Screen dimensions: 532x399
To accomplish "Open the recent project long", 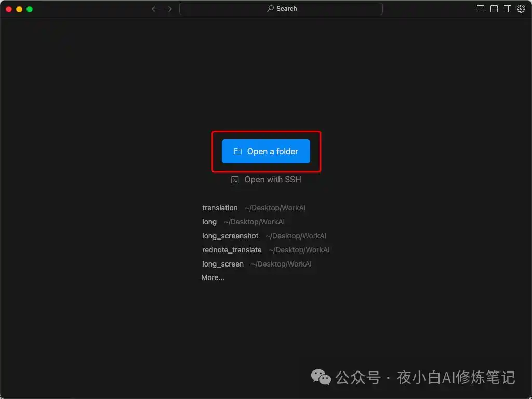I will tap(209, 222).
